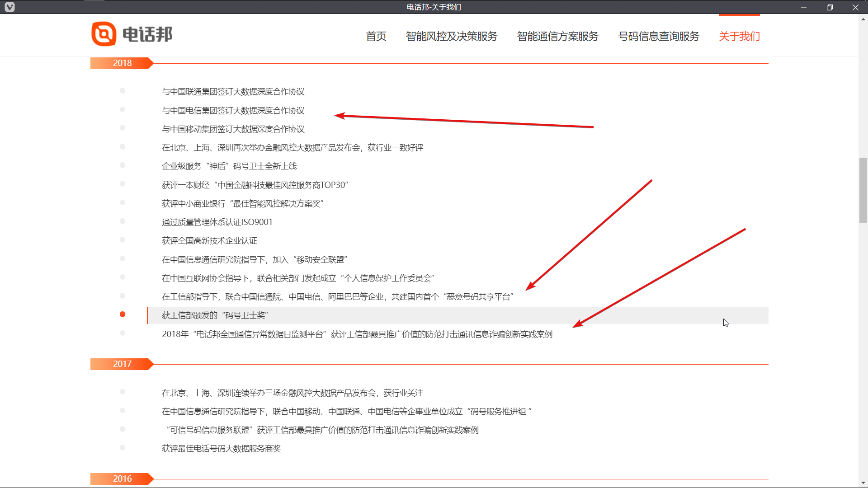Open the 首页 navigation tab

376,36
